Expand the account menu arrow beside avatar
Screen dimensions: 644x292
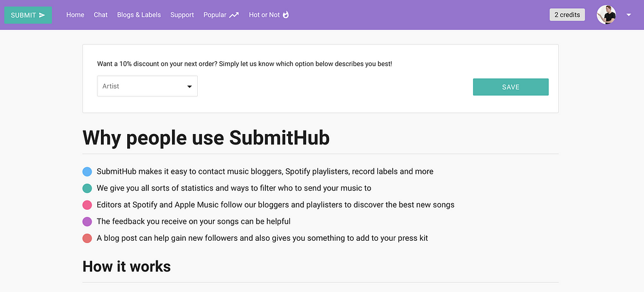[x=628, y=15]
